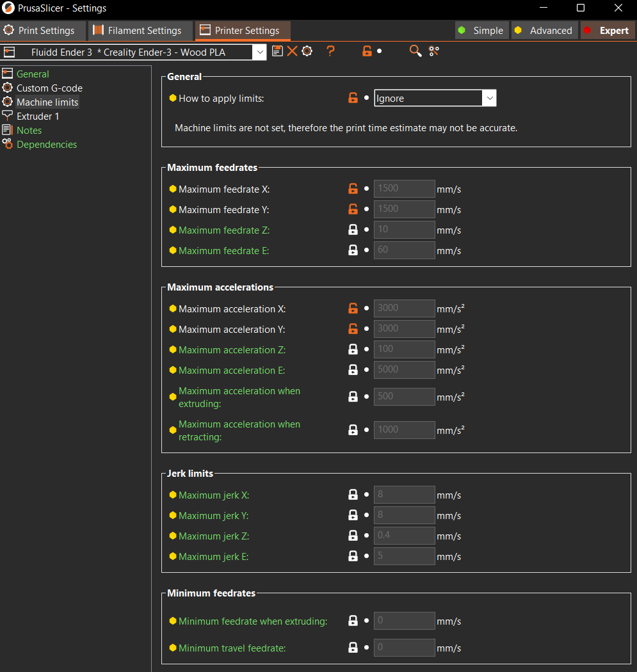This screenshot has height=672, width=637.
Task: Open the Notes page
Action: pos(29,131)
